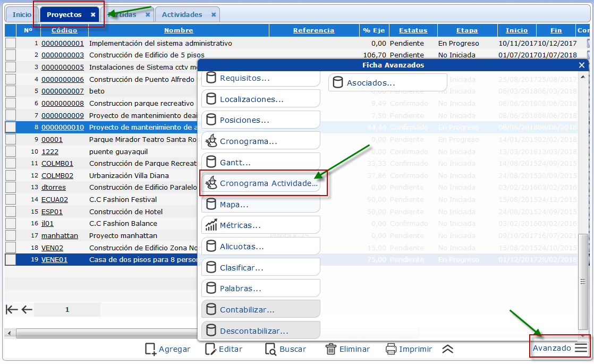Open project code link COLMB02

point(57,175)
